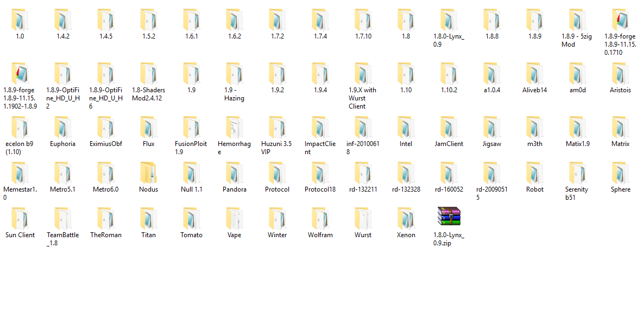Viewport: 644px width, 330px height.
Task: Select the Metro6.0 folder icon
Action: 105,173
